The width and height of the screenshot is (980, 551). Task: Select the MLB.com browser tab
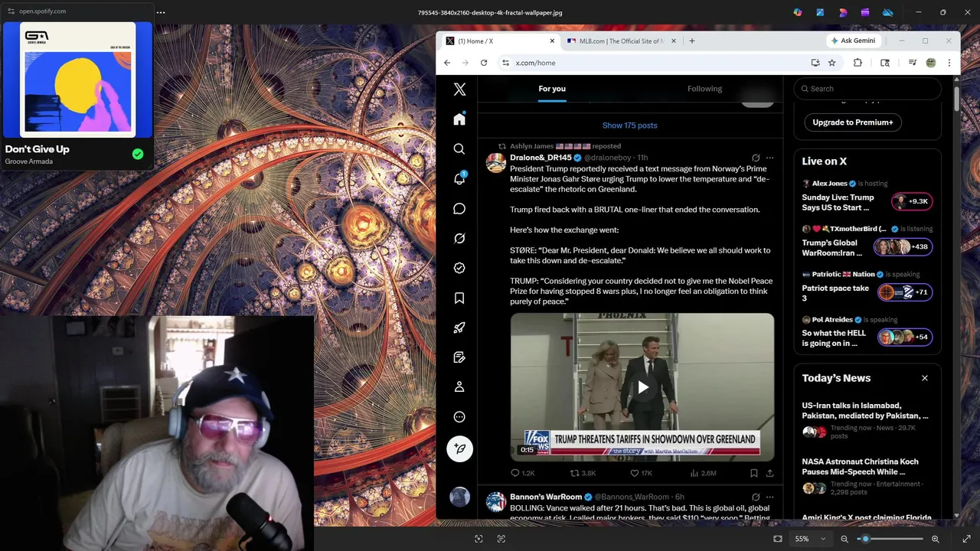[x=622, y=41]
